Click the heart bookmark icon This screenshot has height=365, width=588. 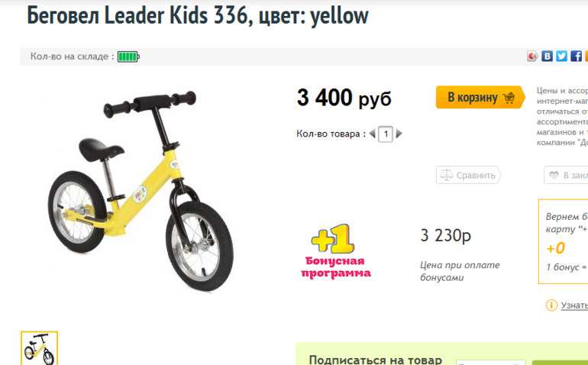pos(554,175)
